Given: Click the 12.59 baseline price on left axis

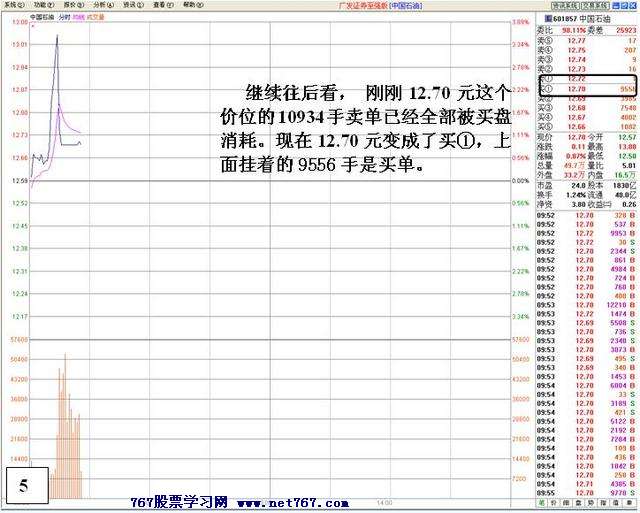Looking at the screenshot, I should point(20,180).
